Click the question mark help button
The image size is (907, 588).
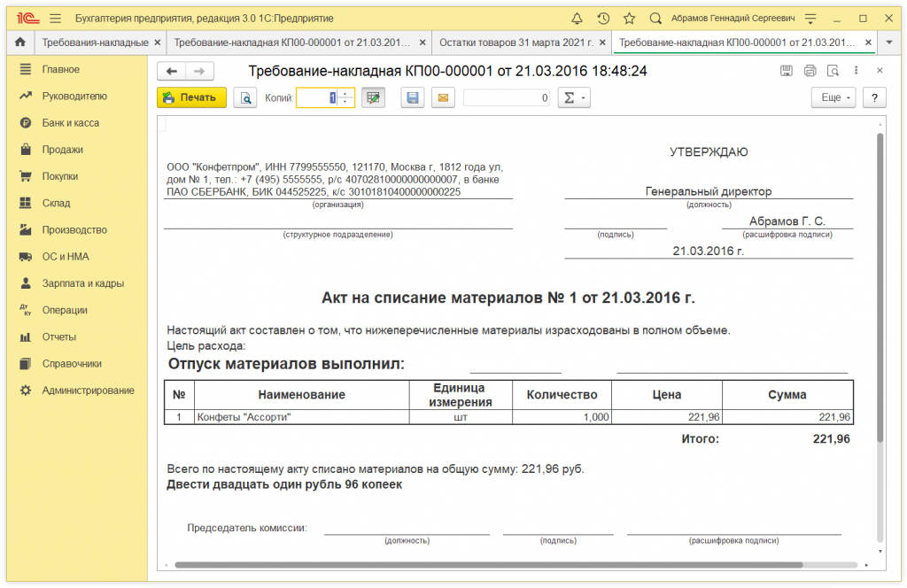(x=873, y=98)
